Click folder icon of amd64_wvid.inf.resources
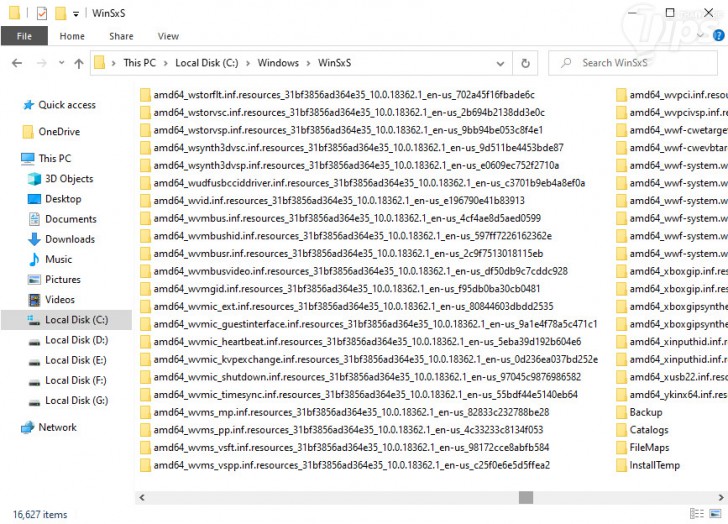Image resolution: width=728 pixels, height=524 pixels. 145,201
